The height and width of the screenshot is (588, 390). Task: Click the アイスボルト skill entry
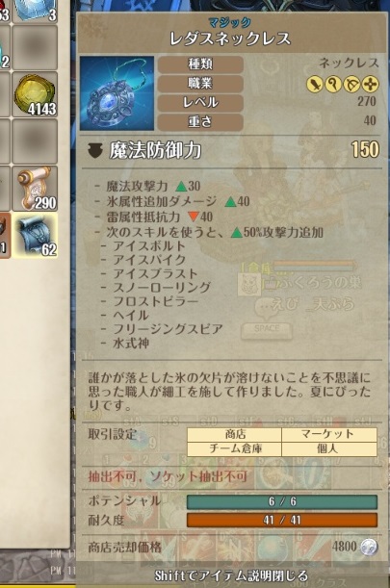[x=150, y=246]
